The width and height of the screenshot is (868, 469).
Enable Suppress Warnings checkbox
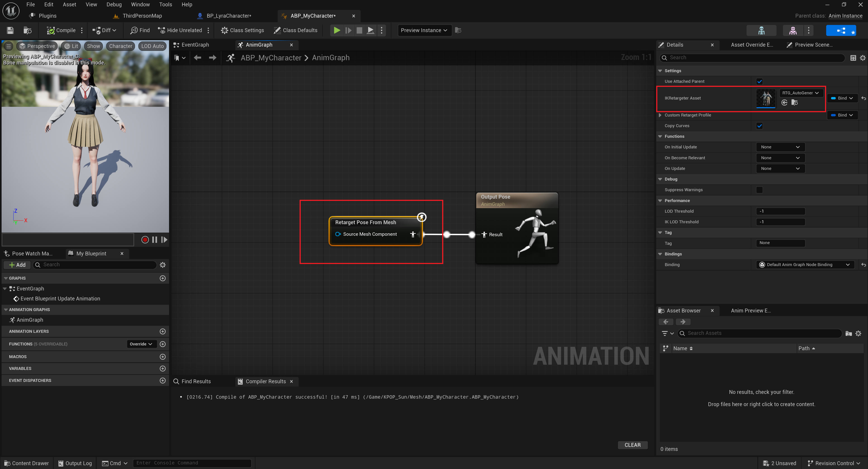[x=759, y=190]
